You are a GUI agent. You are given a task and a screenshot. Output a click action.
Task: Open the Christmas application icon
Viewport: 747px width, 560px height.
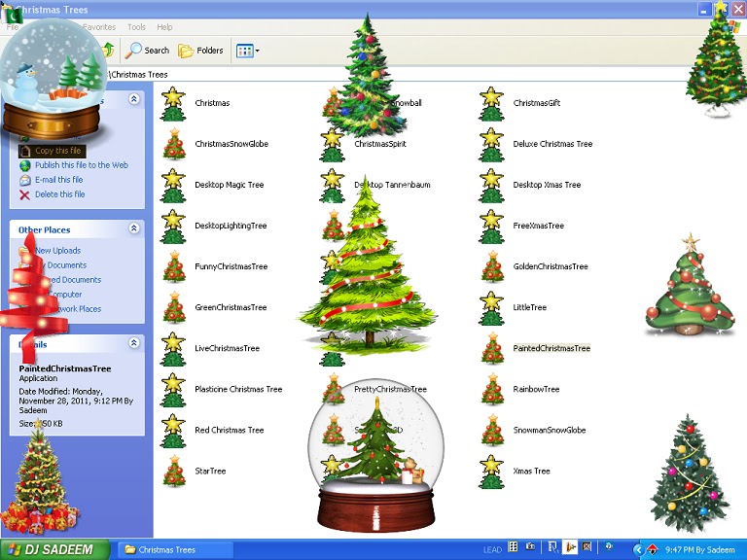pos(173,103)
